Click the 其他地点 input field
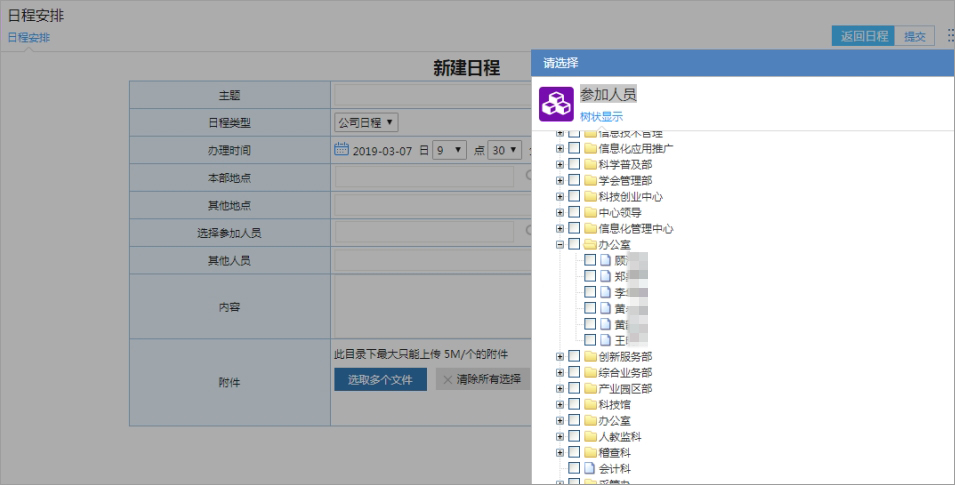 pos(432,205)
